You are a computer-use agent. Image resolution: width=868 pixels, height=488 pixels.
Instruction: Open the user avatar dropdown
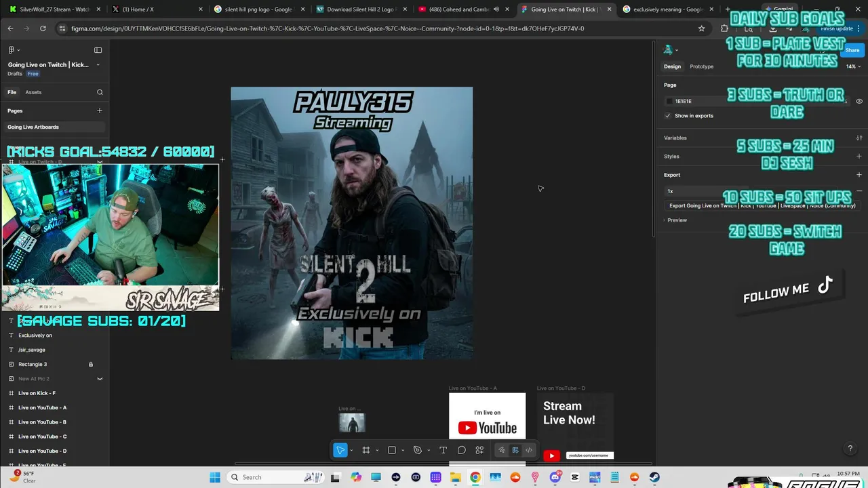coord(671,50)
